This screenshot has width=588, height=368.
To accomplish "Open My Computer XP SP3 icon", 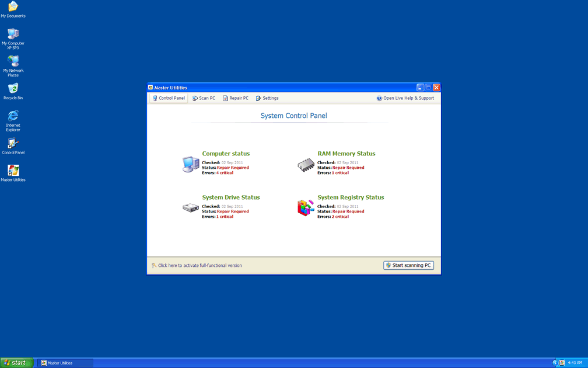I will coord(13,34).
